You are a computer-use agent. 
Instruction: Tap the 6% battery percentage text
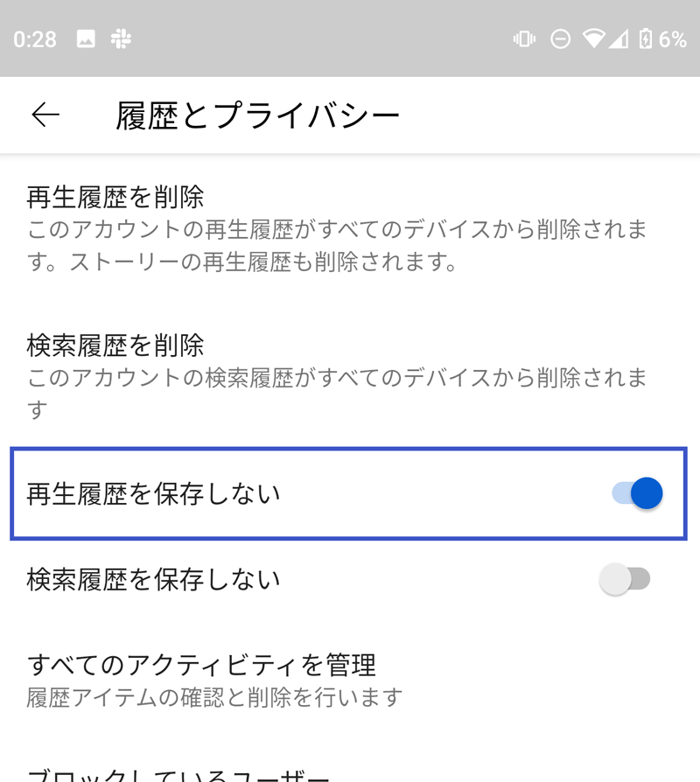[672, 38]
